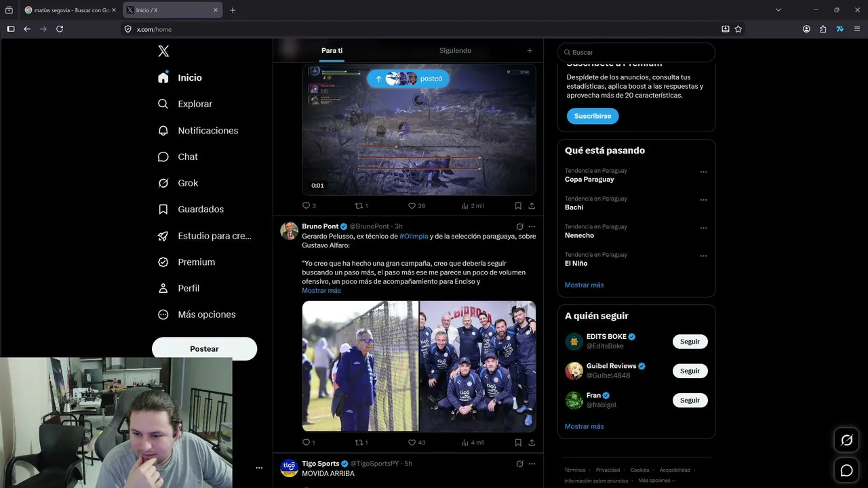Viewport: 868px width, 488px height.
Task: Reload the page in the browser toolbar
Action: [x=60, y=29]
